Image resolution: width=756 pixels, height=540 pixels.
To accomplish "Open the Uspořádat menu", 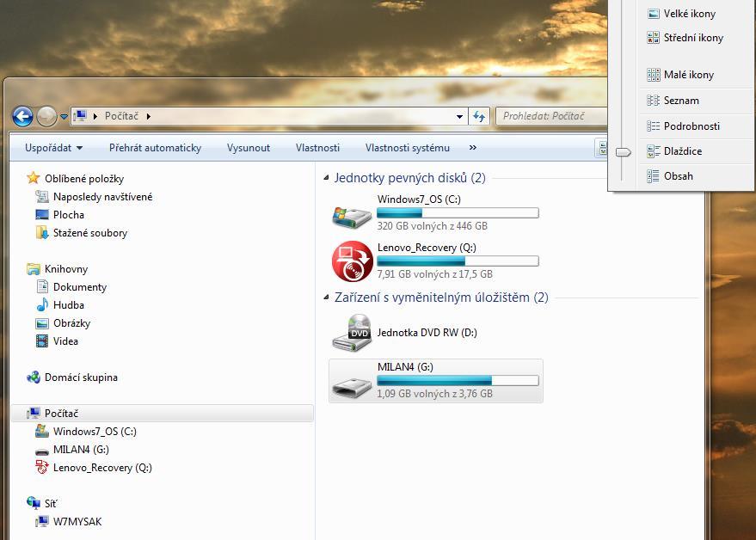I will tap(53, 148).
